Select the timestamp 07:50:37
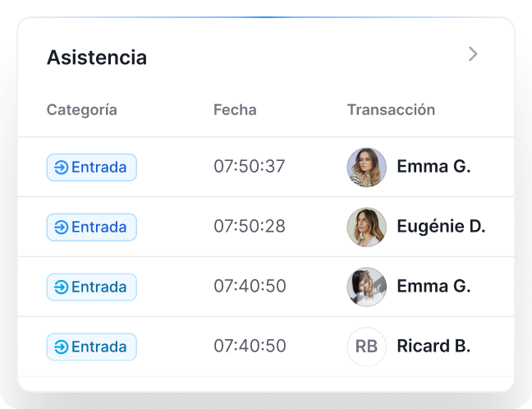The image size is (532, 409). (250, 167)
